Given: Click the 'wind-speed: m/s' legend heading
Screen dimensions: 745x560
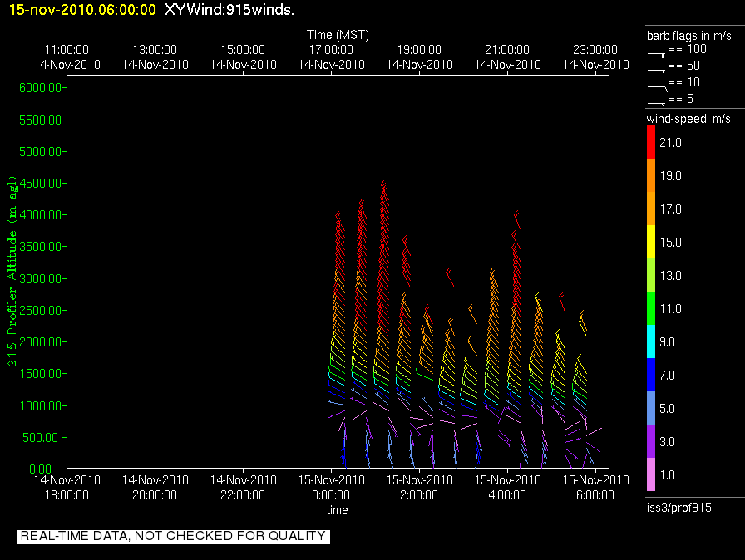Looking at the screenshot, I should coord(688,119).
